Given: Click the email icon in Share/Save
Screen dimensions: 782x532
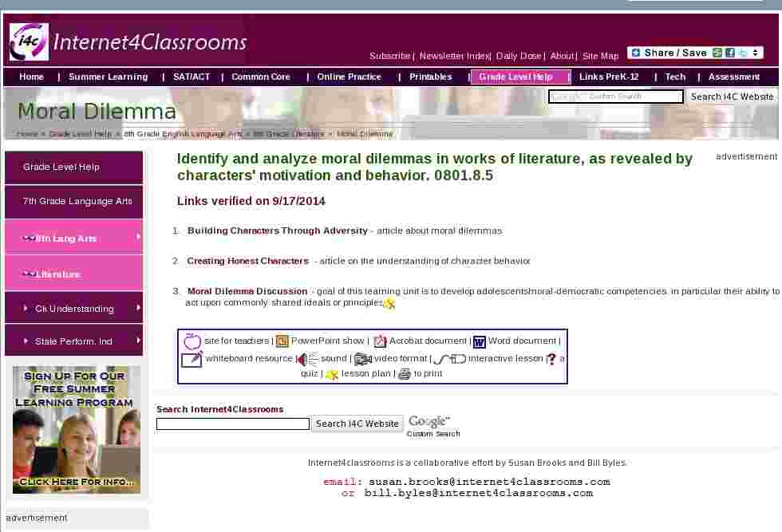Looking at the screenshot, I should [717, 53].
